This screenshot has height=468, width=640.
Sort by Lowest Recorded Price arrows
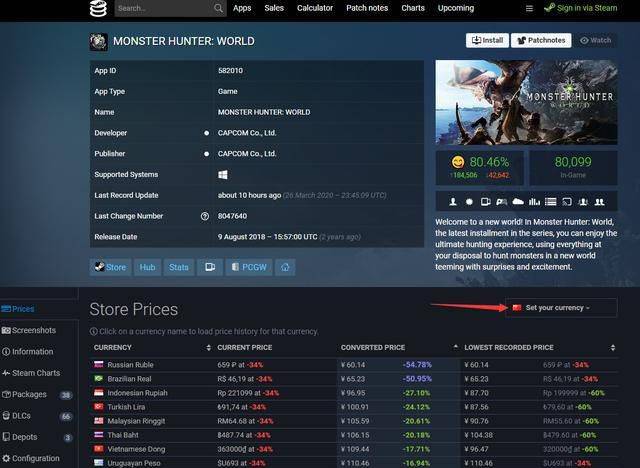click(x=612, y=348)
